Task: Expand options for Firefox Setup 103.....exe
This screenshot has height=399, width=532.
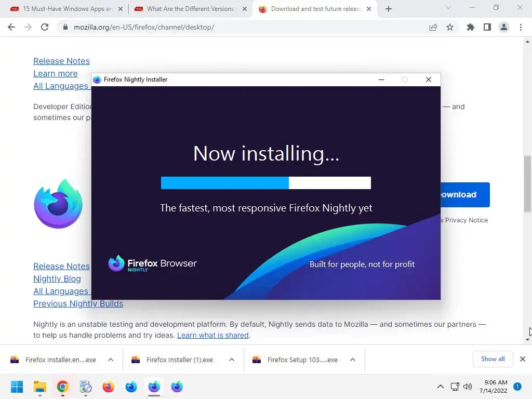Action: coord(353,360)
